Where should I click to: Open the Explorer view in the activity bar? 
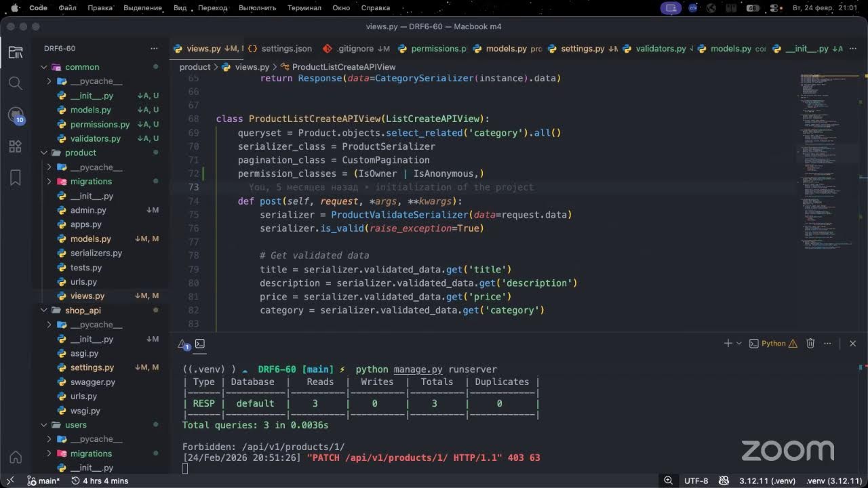16,52
